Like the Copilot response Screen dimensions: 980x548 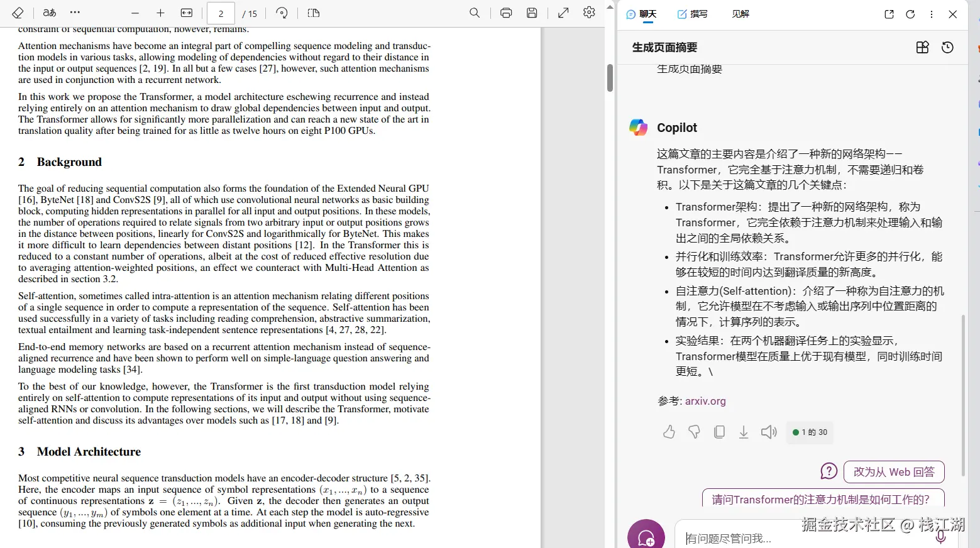[x=669, y=432]
